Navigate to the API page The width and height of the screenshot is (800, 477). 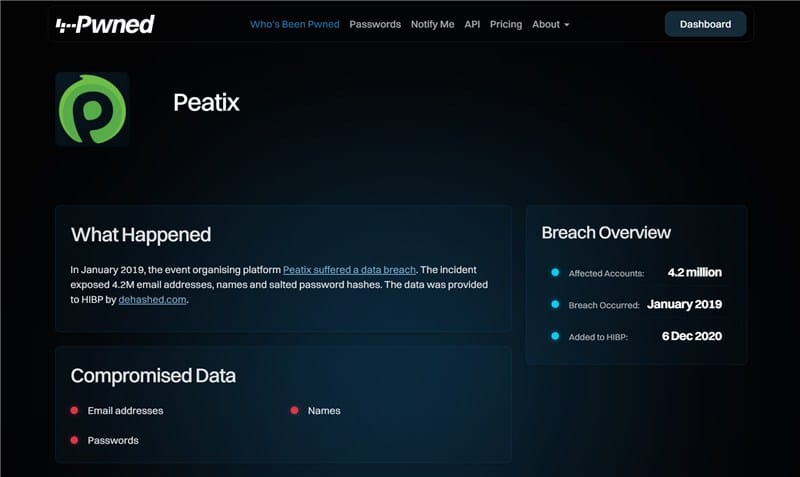[x=472, y=24]
